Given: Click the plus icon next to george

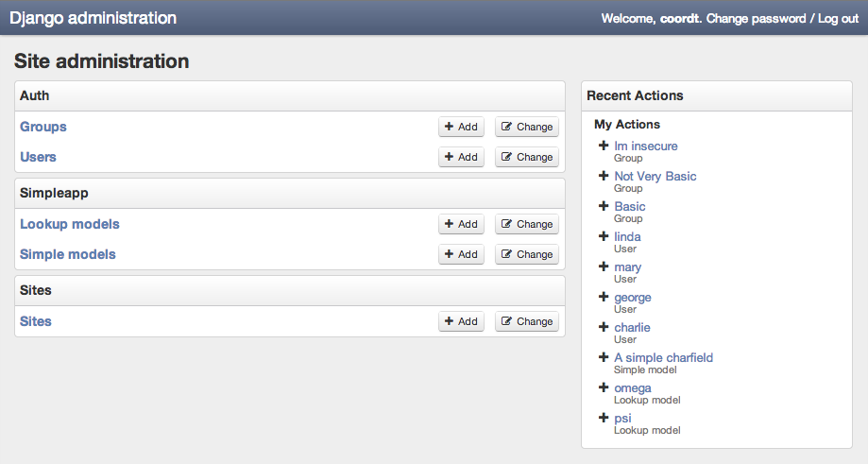Looking at the screenshot, I should tap(604, 297).
